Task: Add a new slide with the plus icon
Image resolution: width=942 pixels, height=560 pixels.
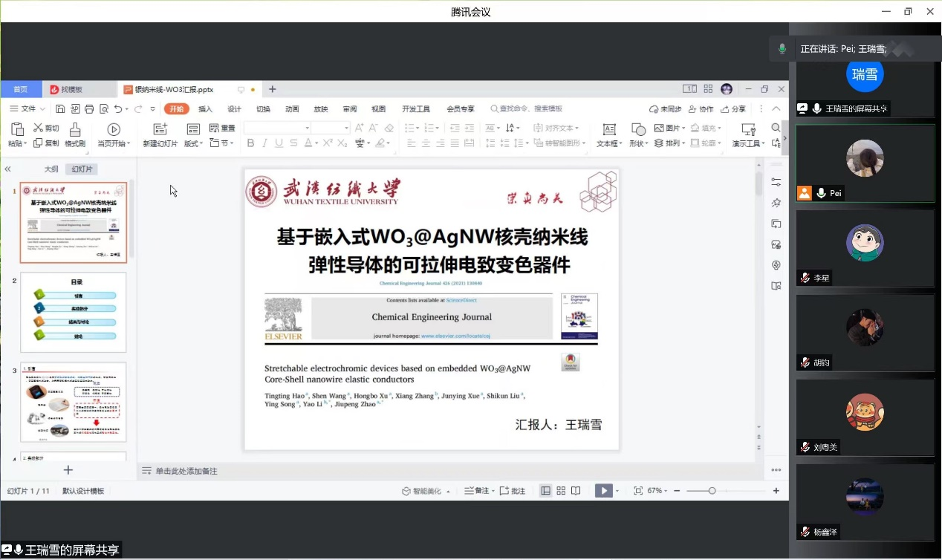Action: [x=68, y=470]
